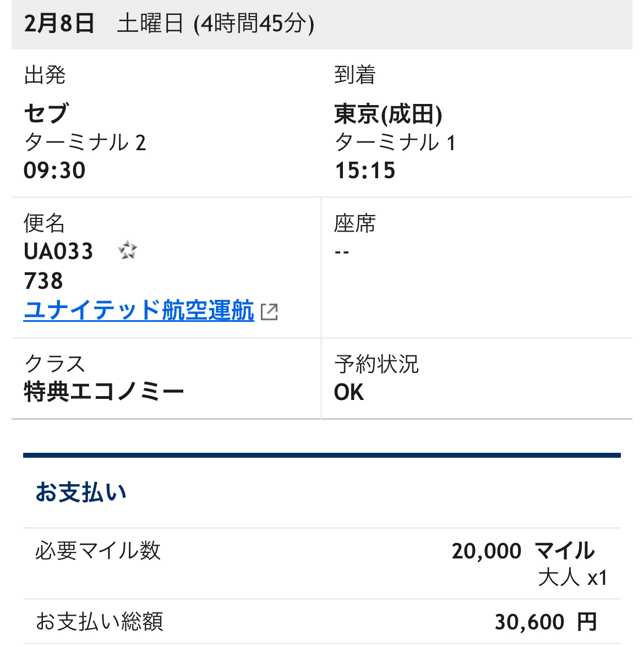644x647 pixels.
Task: Click the arrival ターミナル 1 text
Action: click(395, 142)
